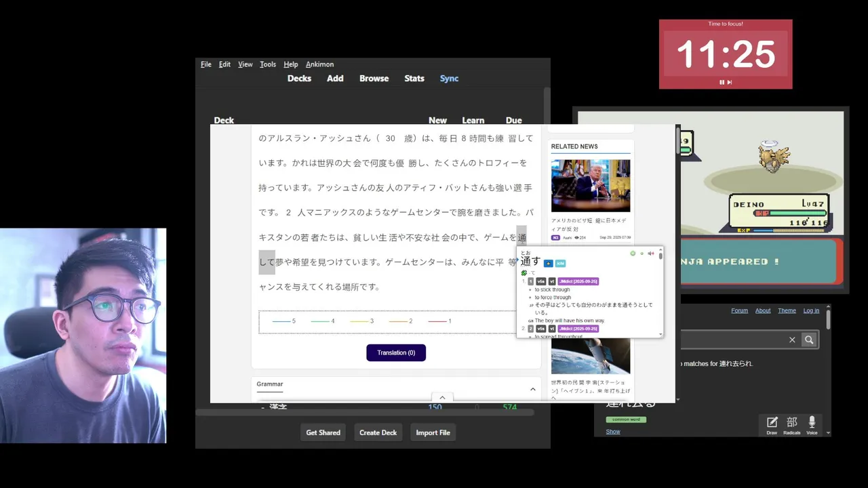Click the Create Deck button
The image size is (868, 488).
tap(378, 432)
